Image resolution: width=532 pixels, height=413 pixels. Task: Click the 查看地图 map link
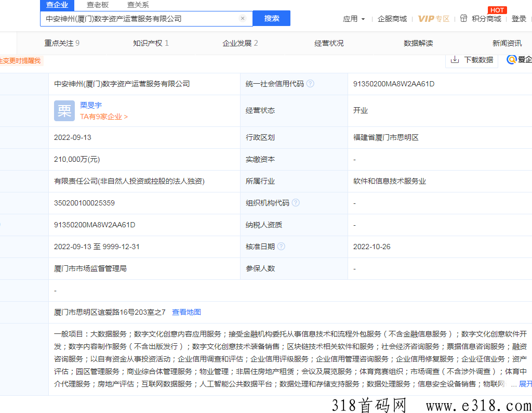(x=187, y=312)
